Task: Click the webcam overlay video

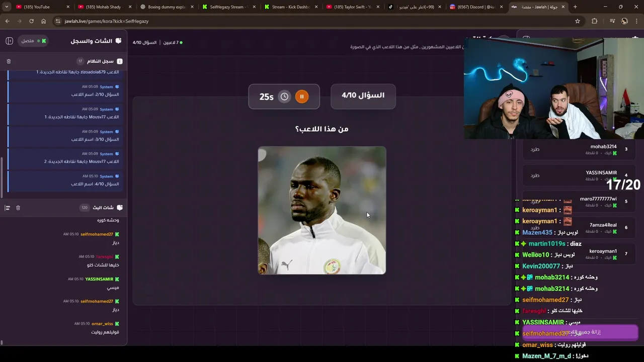Action: point(553,88)
